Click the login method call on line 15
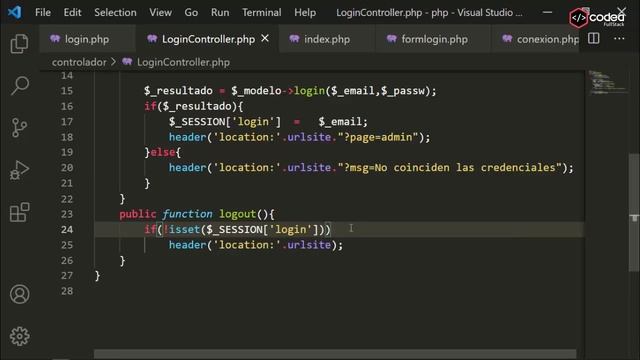 (309, 91)
